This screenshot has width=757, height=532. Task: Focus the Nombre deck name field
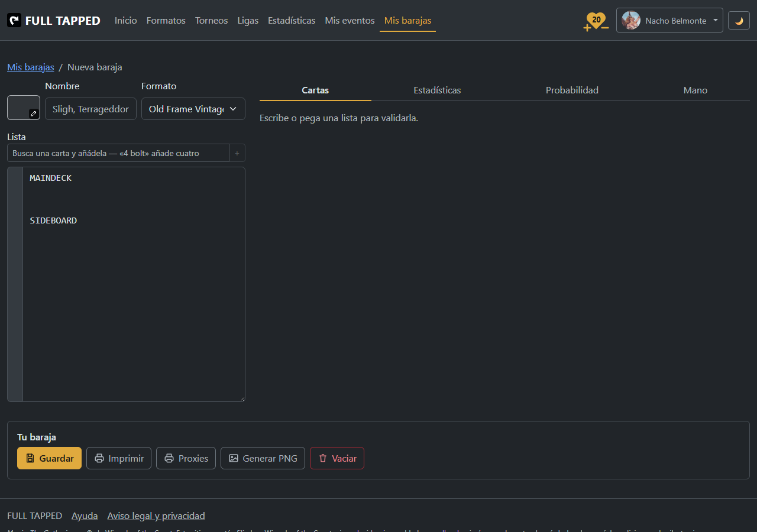pyautogui.click(x=91, y=109)
